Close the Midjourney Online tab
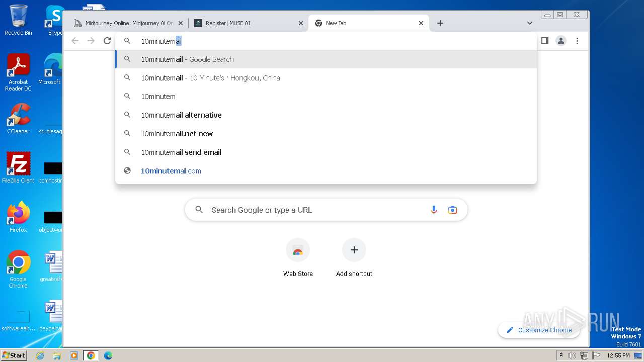The width and height of the screenshot is (644, 362). pyautogui.click(x=181, y=23)
